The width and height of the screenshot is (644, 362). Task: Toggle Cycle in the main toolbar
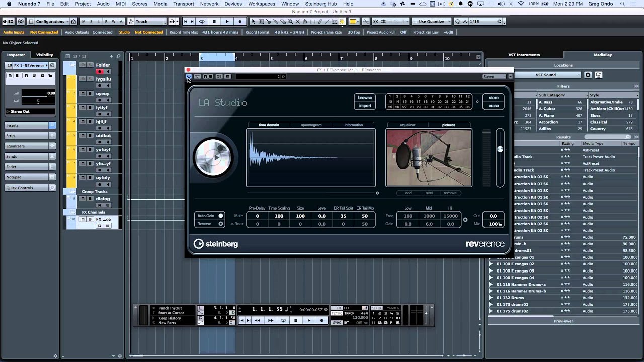coord(202,22)
